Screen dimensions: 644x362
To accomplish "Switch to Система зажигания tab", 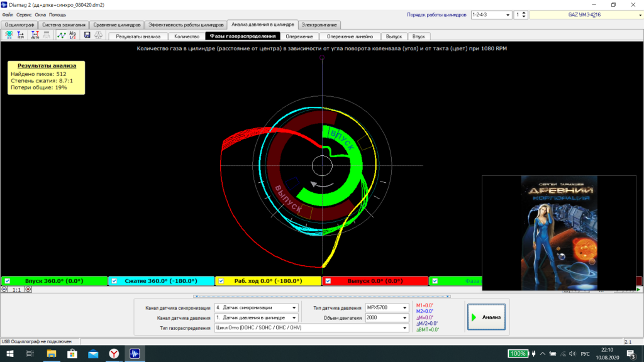I will pyautogui.click(x=64, y=25).
